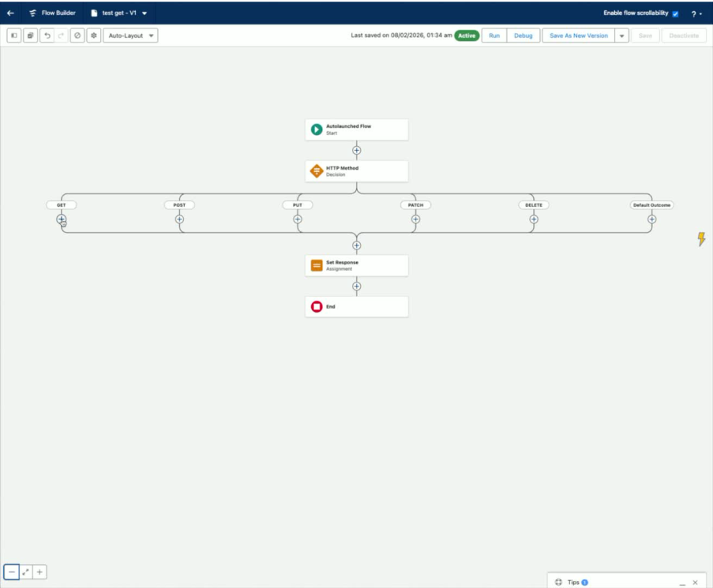
Task: Click the PATCH outcome label
Action: [415, 205]
